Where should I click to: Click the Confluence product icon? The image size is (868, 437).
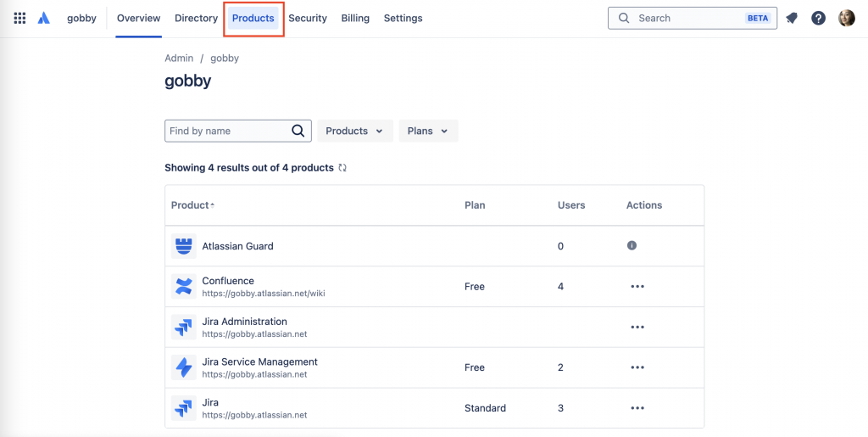(x=183, y=287)
